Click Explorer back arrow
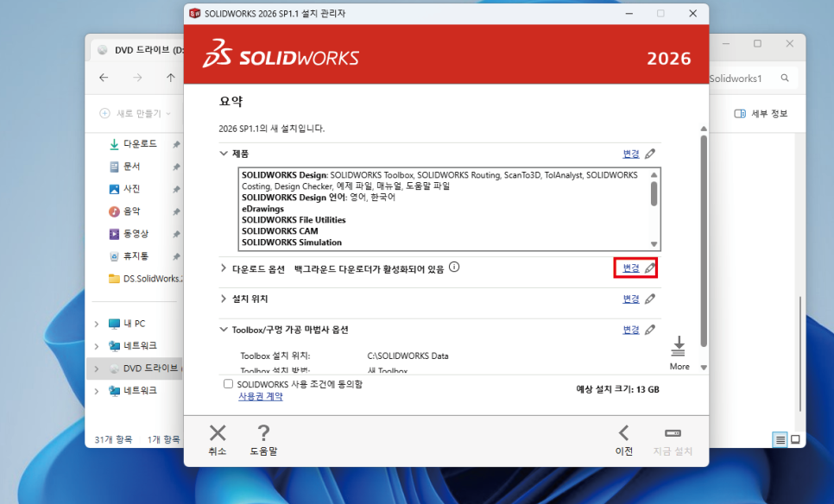834x504 pixels. pos(104,78)
